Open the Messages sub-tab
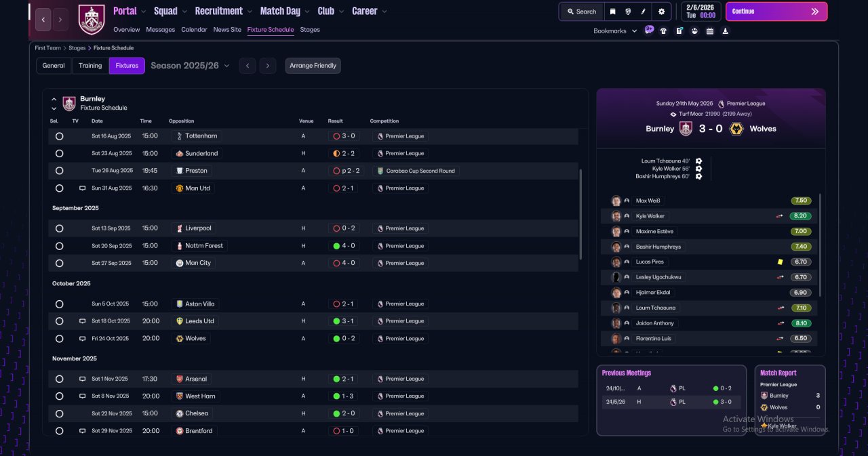The height and width of the screenshot is (456, 868). 160,30
